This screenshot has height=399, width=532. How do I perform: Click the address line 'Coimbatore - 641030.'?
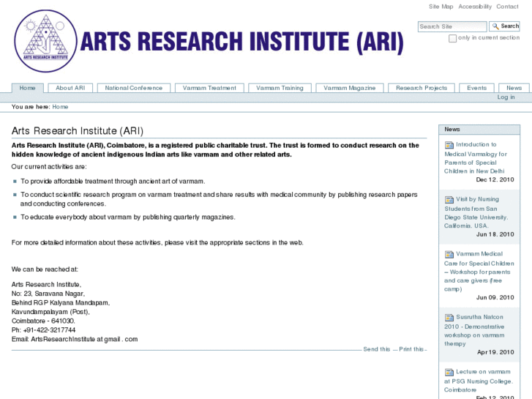43,321
